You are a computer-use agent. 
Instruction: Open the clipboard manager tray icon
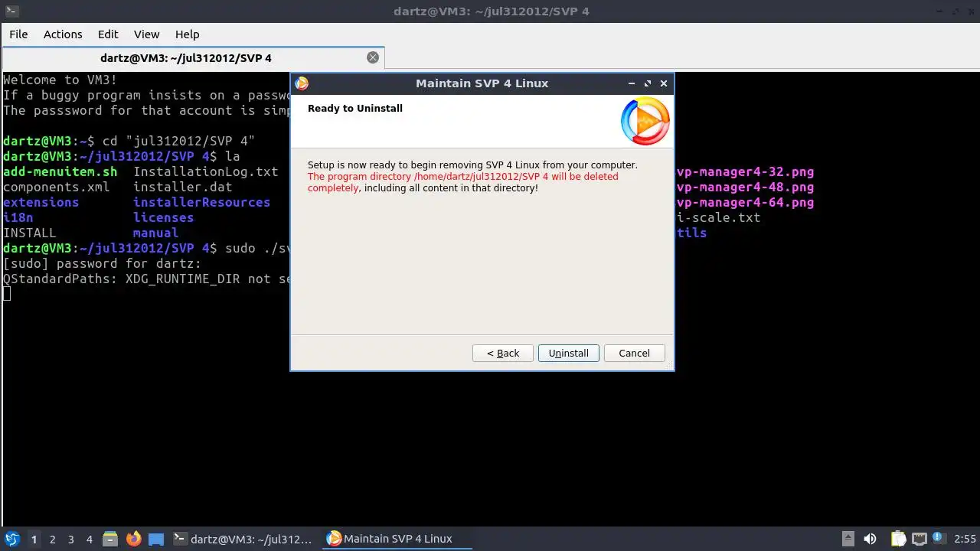tap(897, 539)
